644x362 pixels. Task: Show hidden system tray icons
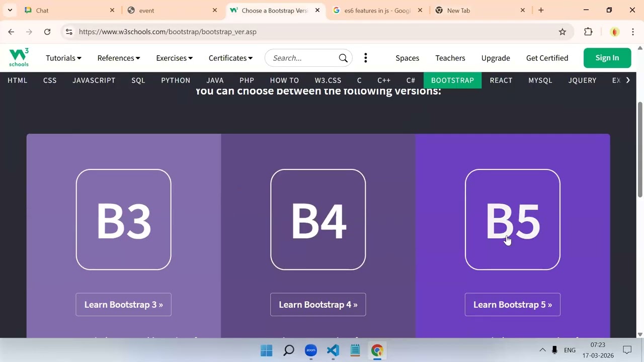pos(542,350)
